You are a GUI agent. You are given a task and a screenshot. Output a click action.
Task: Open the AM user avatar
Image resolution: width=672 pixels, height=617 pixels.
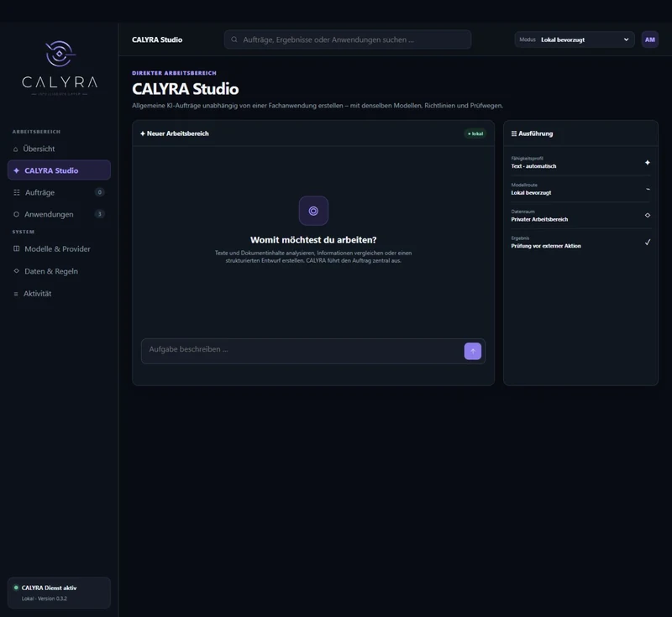pos(649,39)
